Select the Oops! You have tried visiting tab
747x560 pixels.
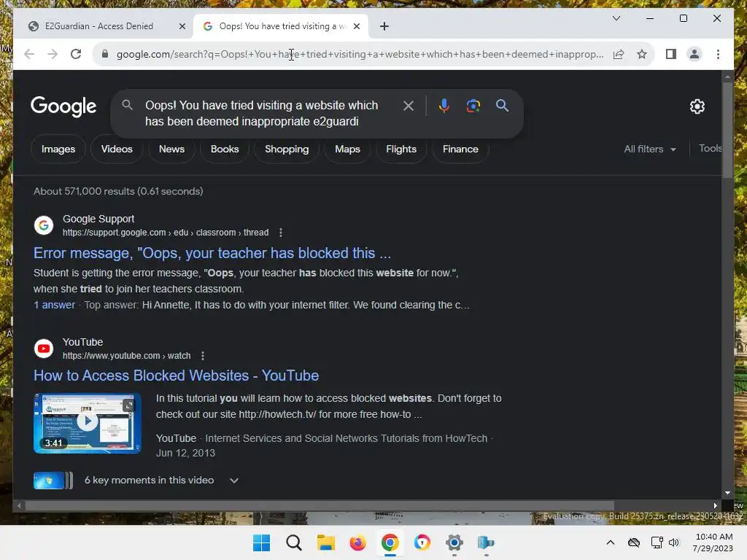[x=281, y=26]
